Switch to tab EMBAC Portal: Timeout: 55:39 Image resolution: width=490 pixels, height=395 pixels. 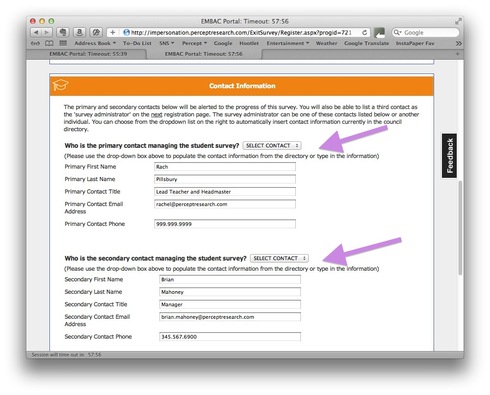tap(88, 54)
